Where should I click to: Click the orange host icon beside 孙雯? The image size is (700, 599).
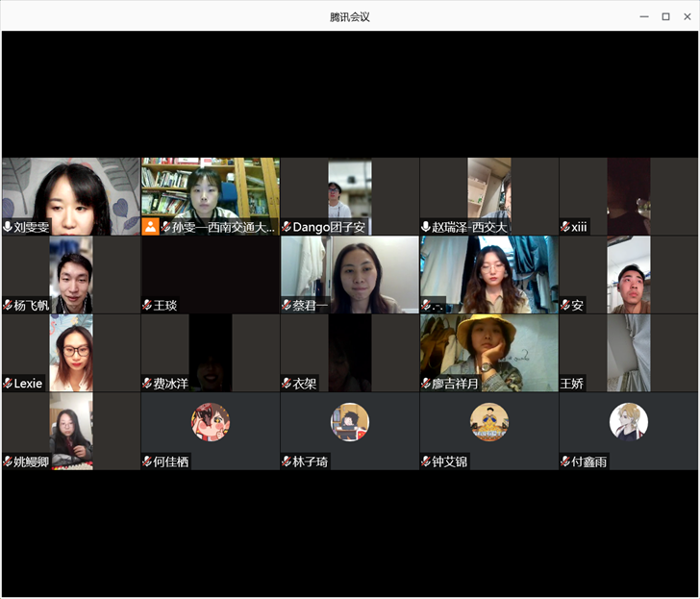pos(150,227)
